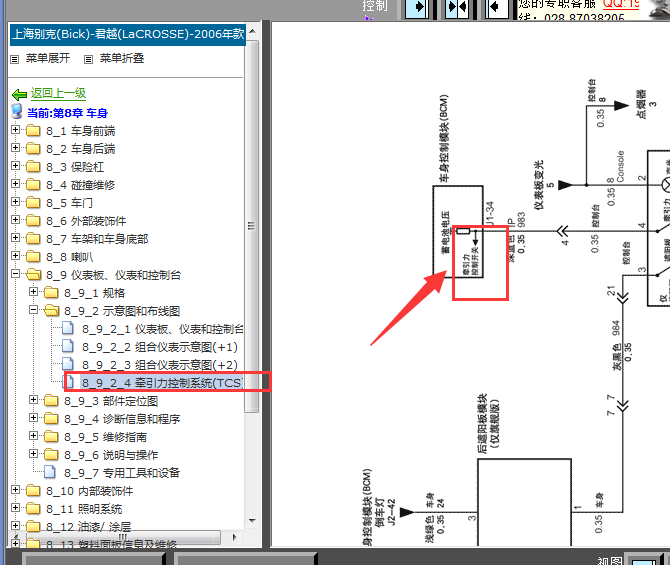
Task: Click the 8_9_2_1 document page icon
Action: pos(68,328)
